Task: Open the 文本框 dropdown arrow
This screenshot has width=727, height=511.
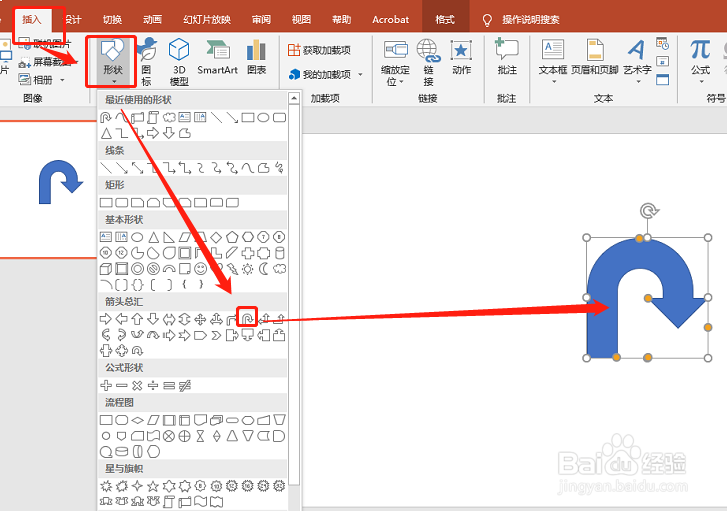Action: pyautogui.click(x=553, y=82)
